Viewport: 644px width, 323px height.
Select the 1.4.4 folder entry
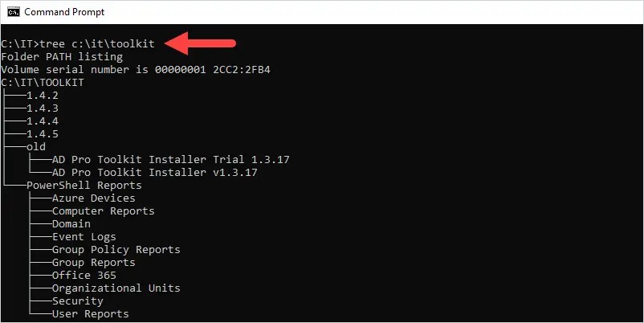pos(43,121)
